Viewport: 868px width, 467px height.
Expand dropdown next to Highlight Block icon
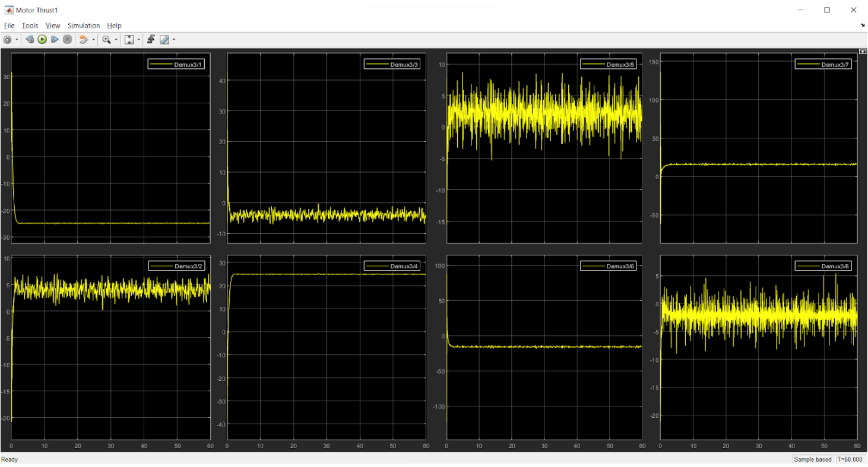coord(93,40)
